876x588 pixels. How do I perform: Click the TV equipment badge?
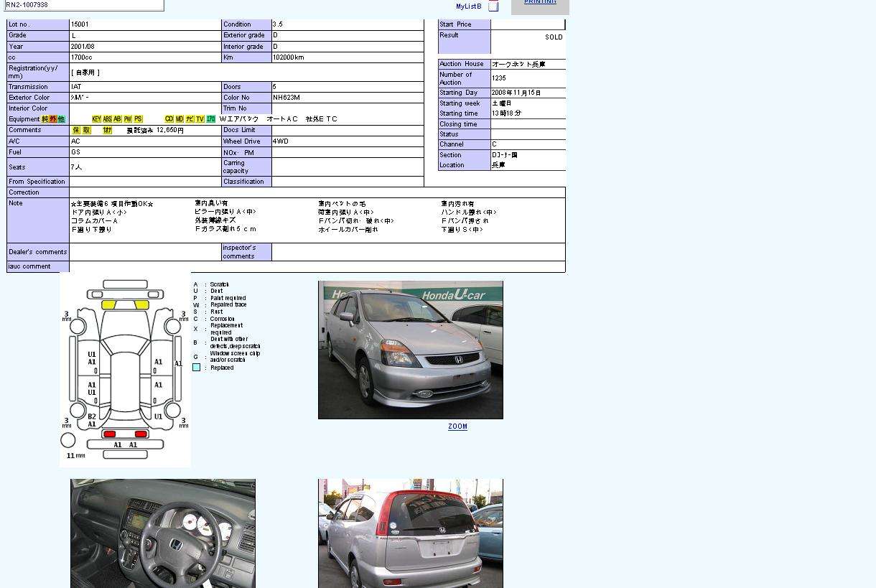(x=200, y=119)
